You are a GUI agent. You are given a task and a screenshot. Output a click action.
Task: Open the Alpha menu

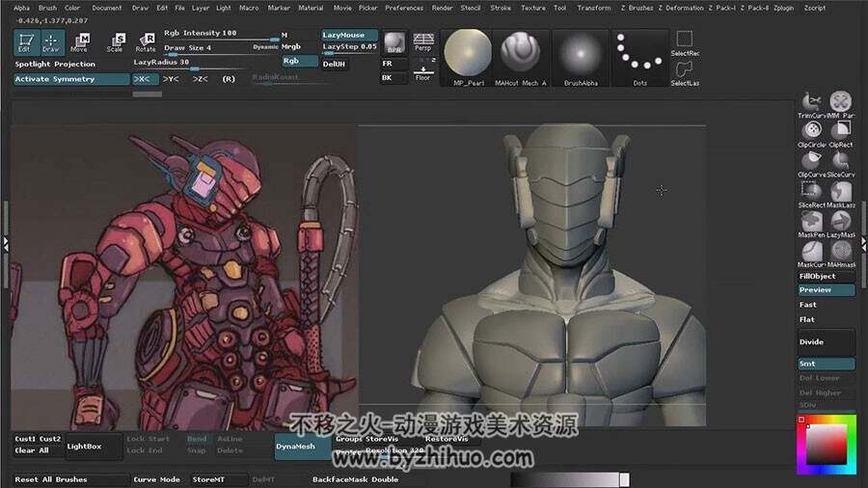coord(21,8)
